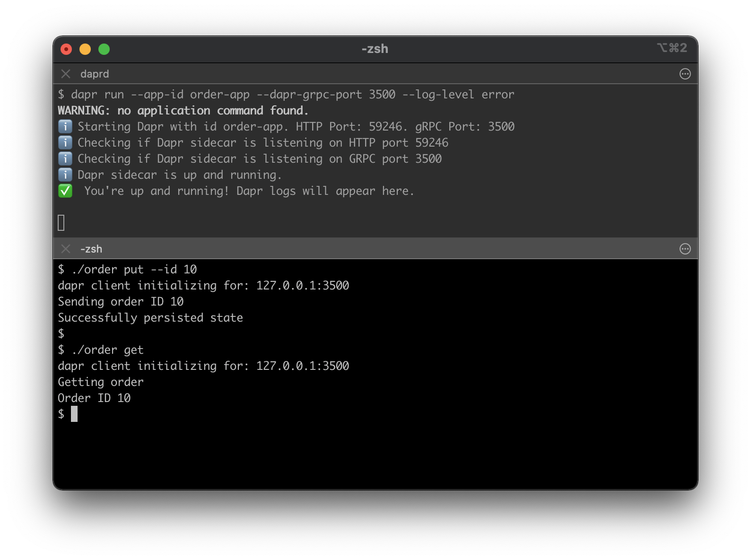The image size is (751, 560).
Task: Click the './order put --id 10' command
Action: [134, 270]
